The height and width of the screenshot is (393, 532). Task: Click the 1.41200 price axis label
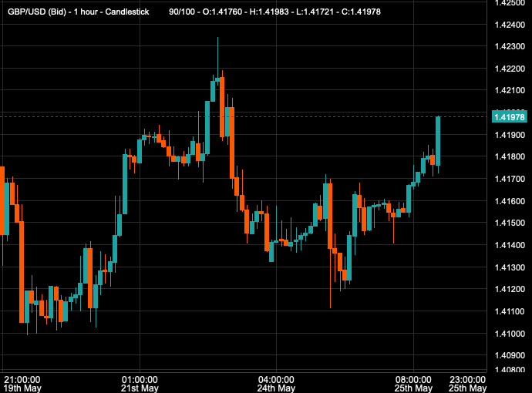coord(510,289)
